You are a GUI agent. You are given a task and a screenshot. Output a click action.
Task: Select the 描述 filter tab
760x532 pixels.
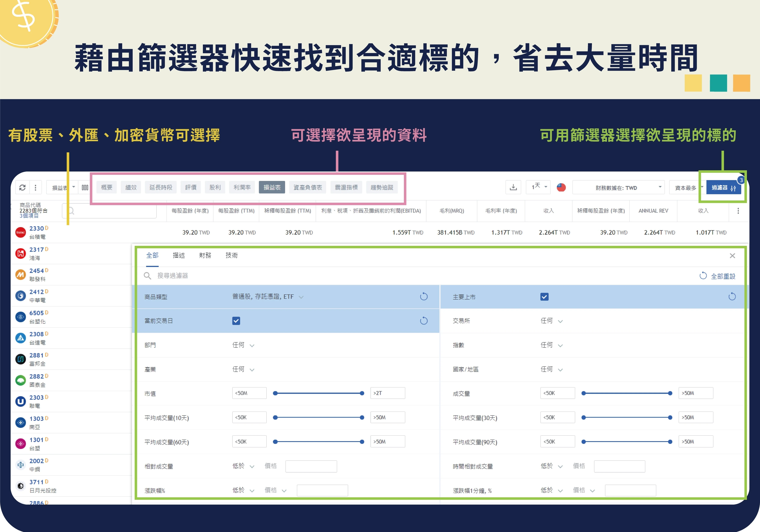[x=179, y=255]
